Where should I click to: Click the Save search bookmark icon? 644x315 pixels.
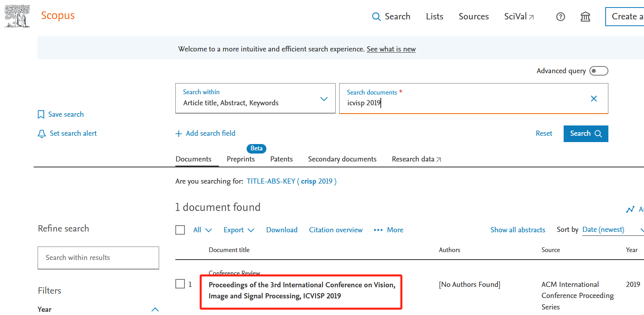click(41, 114)
